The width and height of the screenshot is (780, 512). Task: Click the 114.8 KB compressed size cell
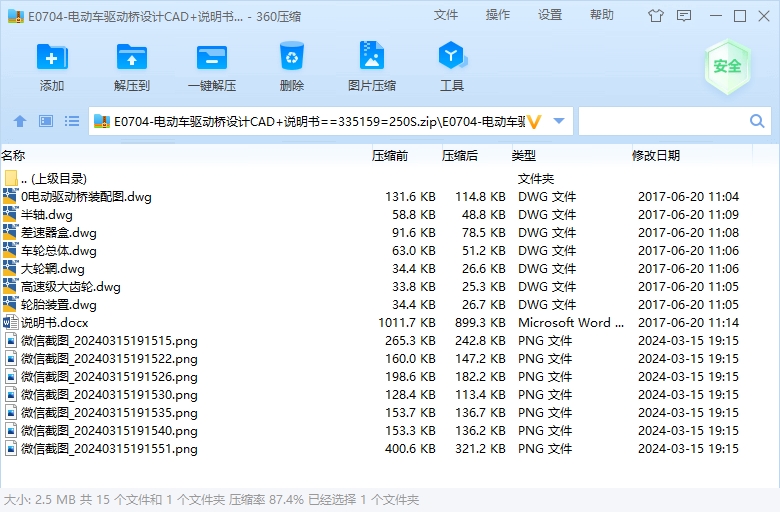(x=480, y=197)
